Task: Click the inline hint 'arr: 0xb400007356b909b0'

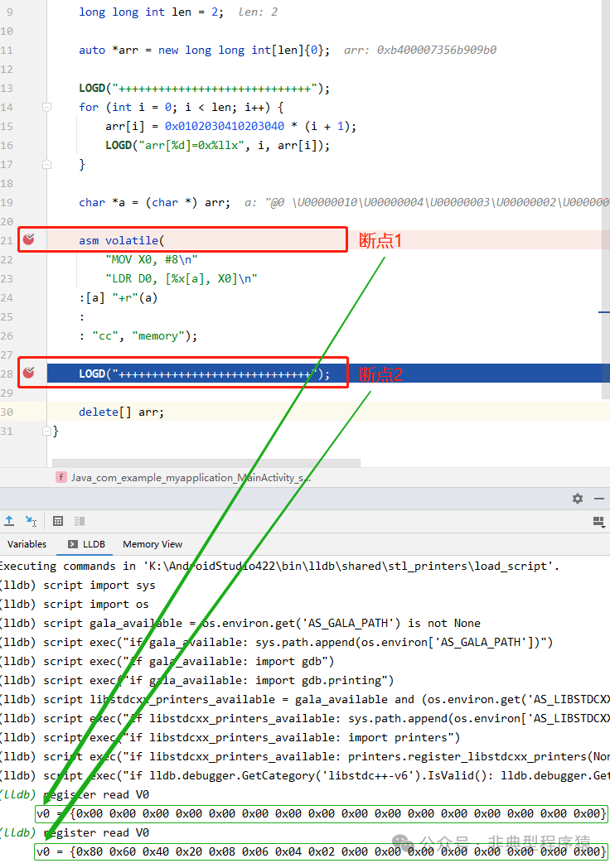Action: [420, 50]
